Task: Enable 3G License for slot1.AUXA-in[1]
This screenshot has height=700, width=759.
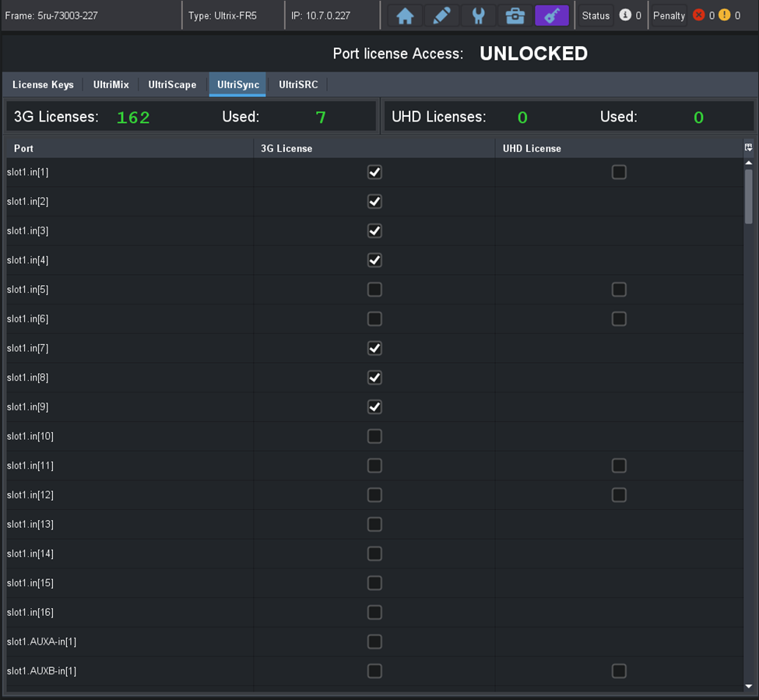Action: pos(374,642)
